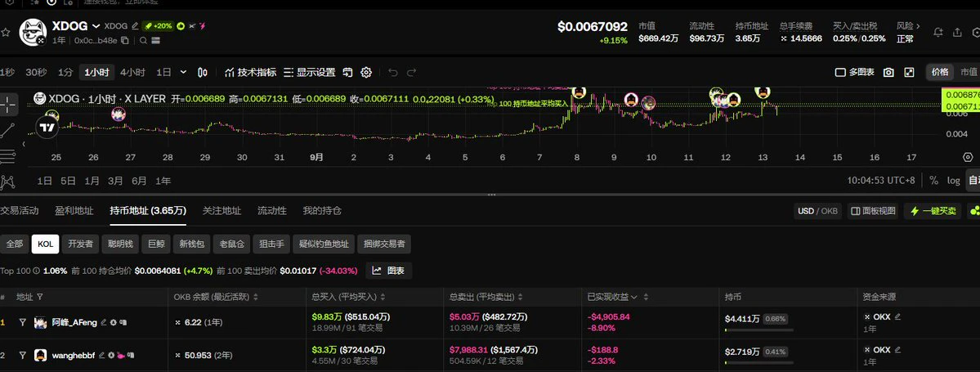Image resolution: width=980 pixels, height=372 pixels.
Task: Click the pink lightning bolt icon beside XDOG
Action: 203,26
